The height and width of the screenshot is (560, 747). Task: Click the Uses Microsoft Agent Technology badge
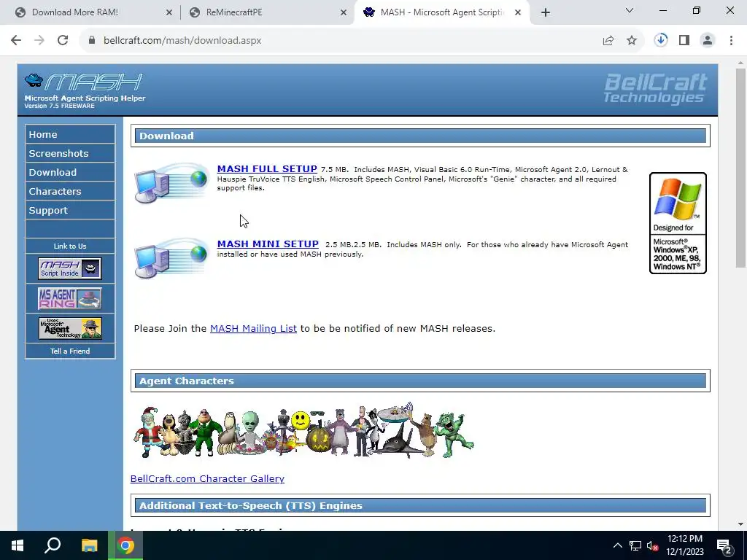(70, 328)
